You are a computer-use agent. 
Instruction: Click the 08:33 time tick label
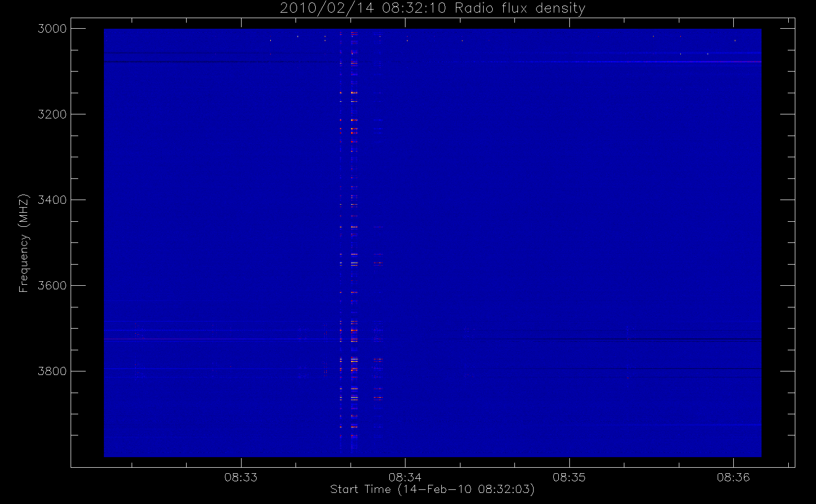[241, 477]
